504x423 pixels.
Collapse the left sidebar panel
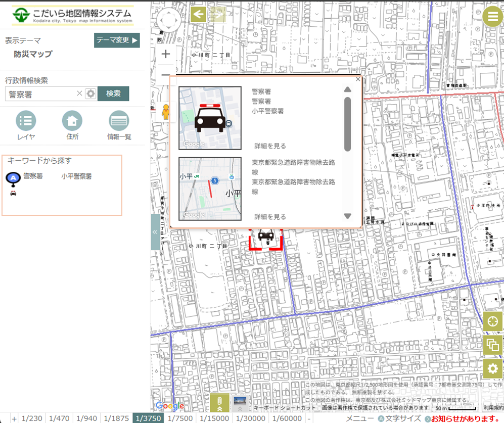(155, 232)
